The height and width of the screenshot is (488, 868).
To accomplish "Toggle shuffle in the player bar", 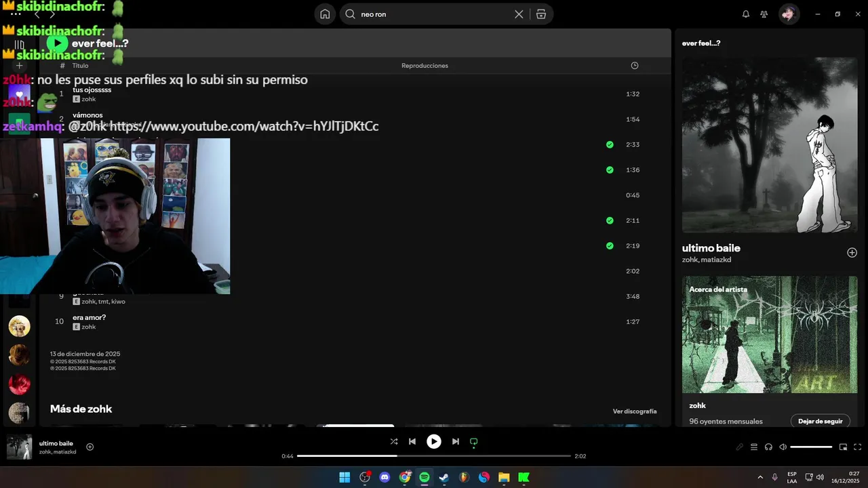I will 394,441.
